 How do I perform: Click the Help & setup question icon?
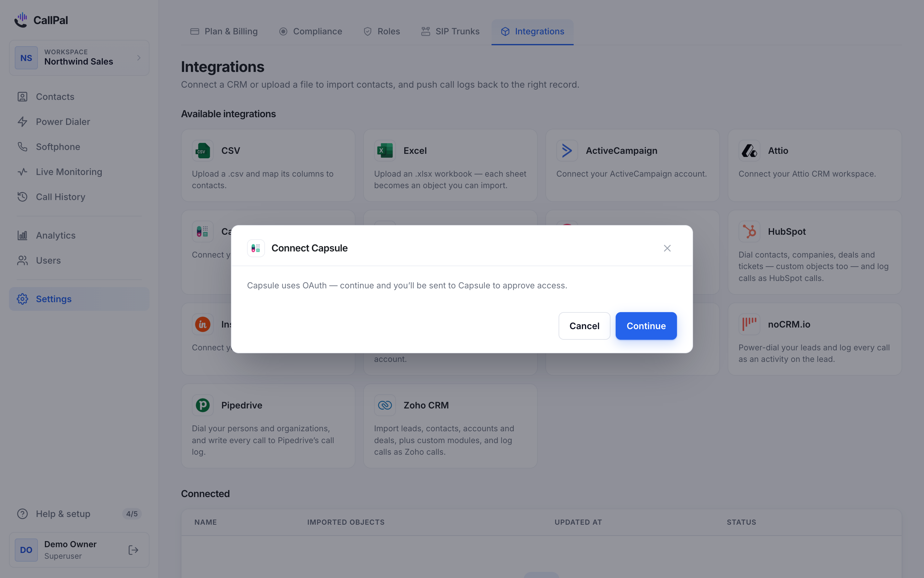(x=22, y=514)
